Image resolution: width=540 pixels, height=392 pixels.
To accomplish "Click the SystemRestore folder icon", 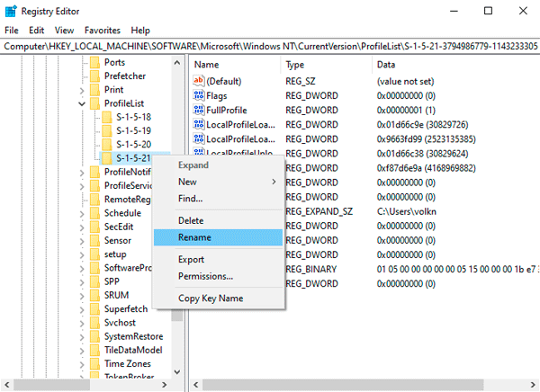I will 94,336.
